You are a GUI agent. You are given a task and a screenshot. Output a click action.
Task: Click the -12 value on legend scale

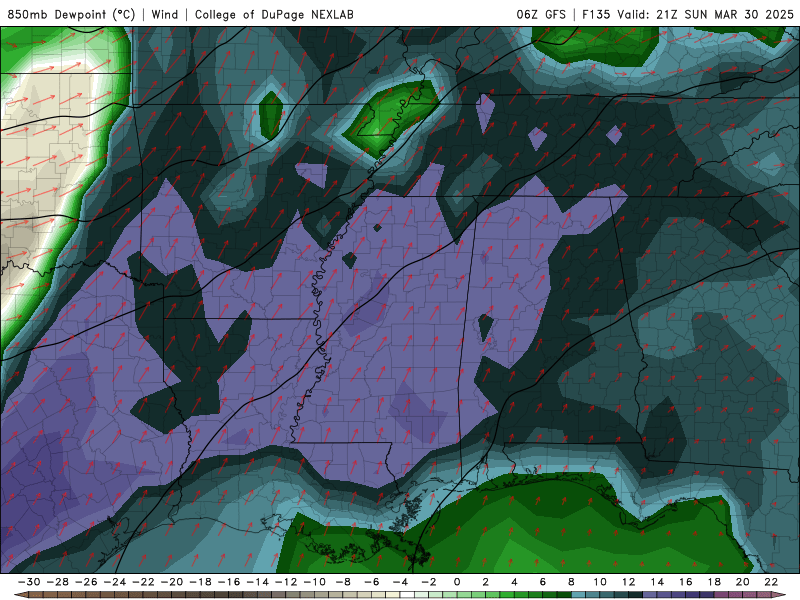coord(286,582)
